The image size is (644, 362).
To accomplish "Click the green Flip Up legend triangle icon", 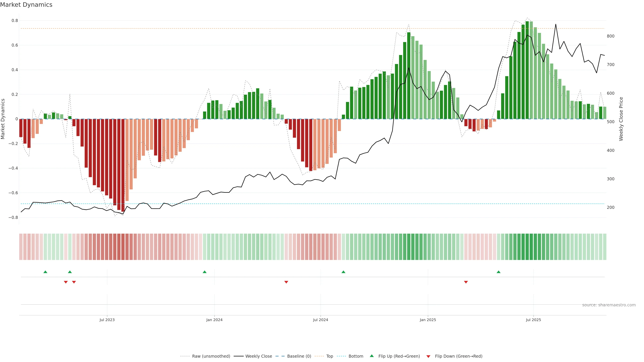I will pos(372,356).
